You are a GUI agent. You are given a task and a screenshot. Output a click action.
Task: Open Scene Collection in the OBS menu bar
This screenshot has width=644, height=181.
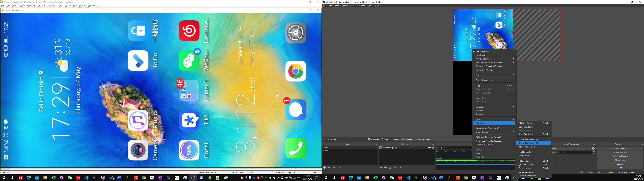point(358,6)
